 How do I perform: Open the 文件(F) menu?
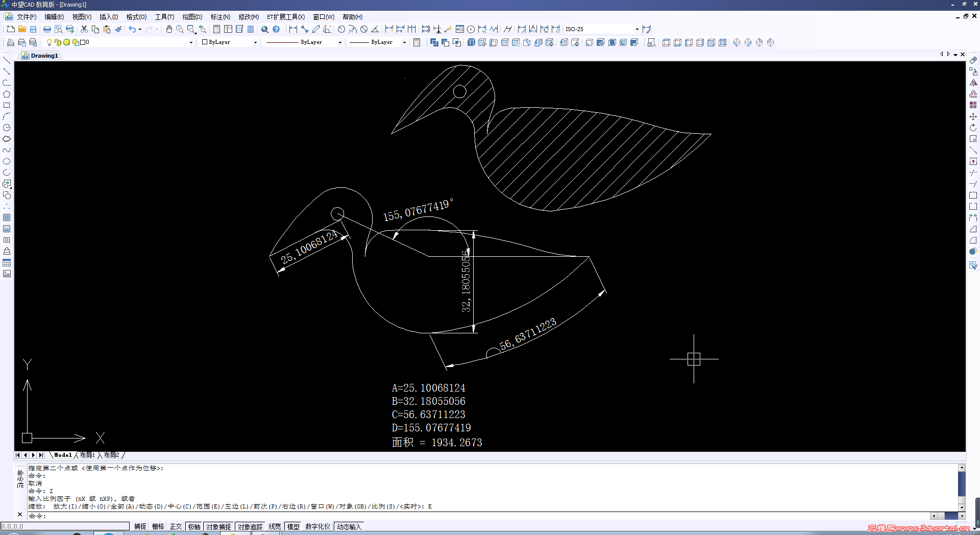(27, 17)
